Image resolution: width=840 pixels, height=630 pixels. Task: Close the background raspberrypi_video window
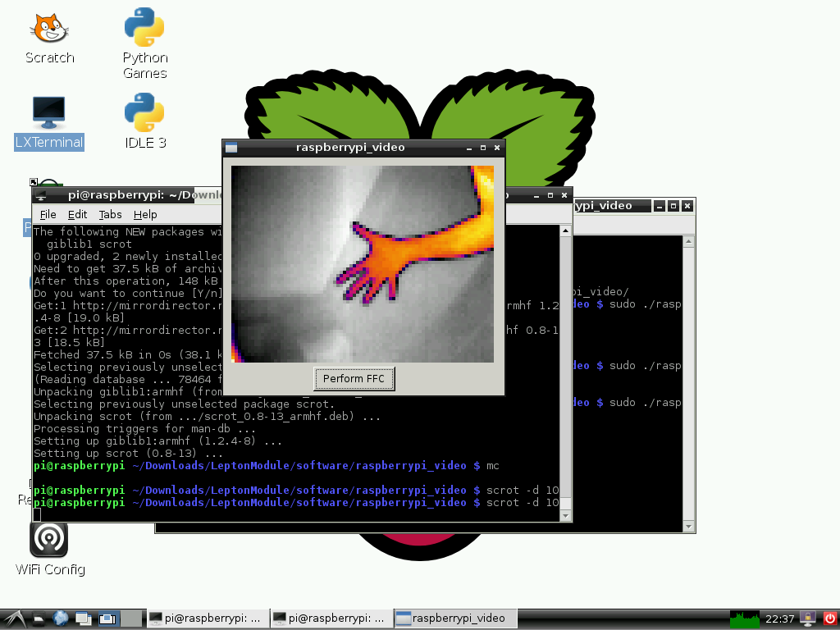[687, 206]
